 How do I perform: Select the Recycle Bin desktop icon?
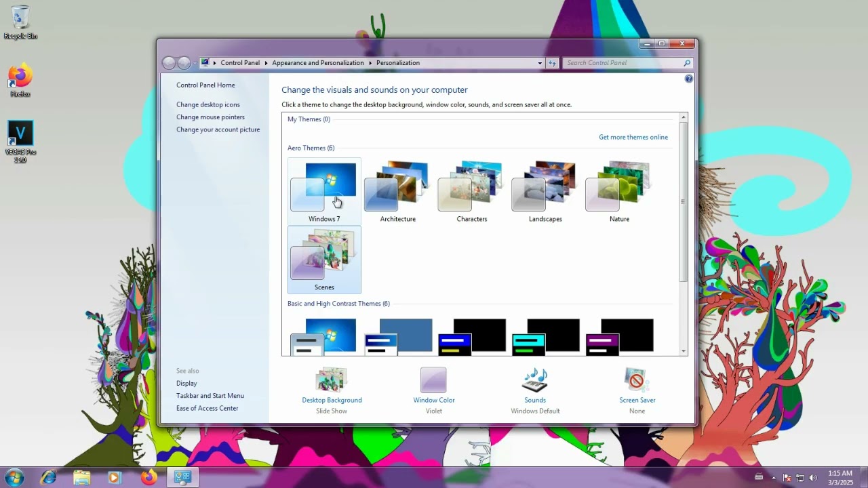(20, 22)
